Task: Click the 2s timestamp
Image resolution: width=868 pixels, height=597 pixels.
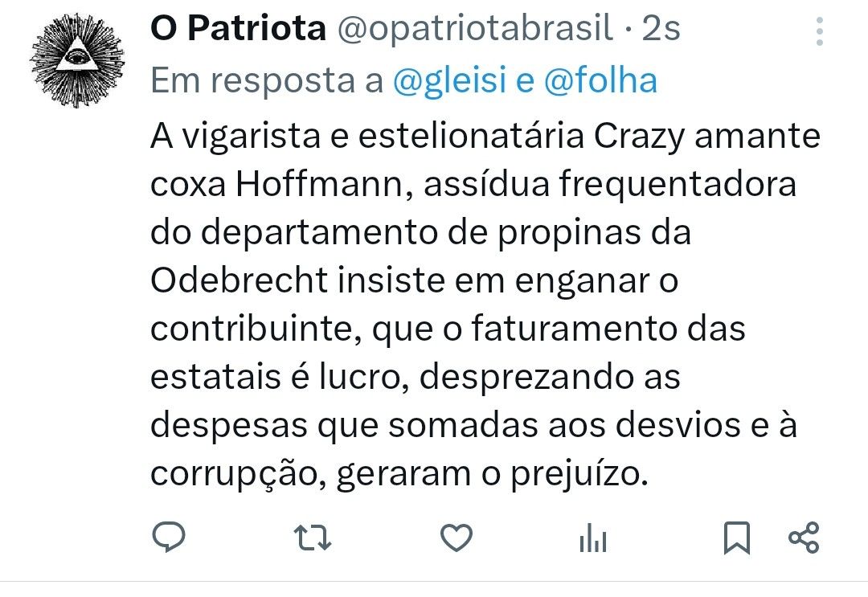Action: point(661,28)
